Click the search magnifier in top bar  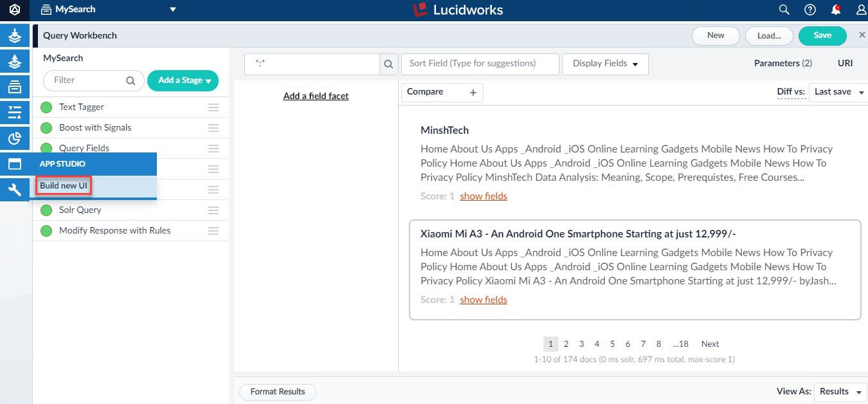point(784,10)
